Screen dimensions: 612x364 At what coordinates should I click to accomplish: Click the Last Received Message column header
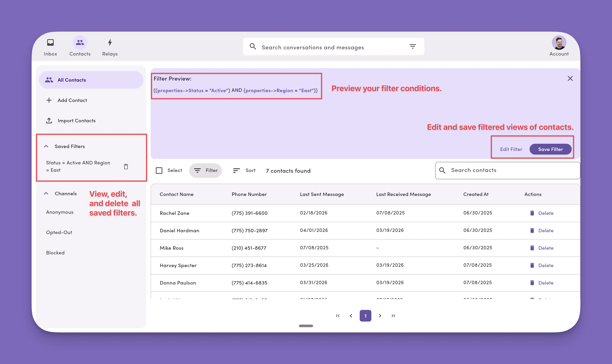[x=403, y=194]
